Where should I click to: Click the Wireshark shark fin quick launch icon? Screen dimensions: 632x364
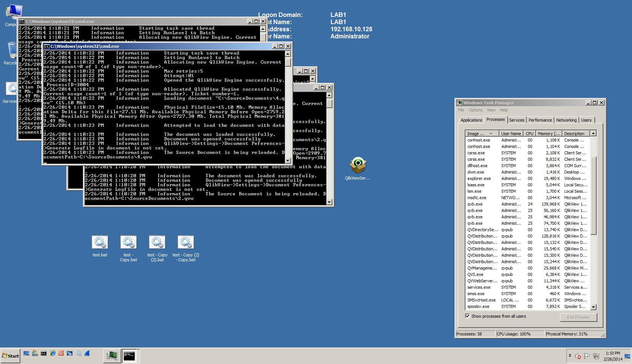[x=87, y=353]
